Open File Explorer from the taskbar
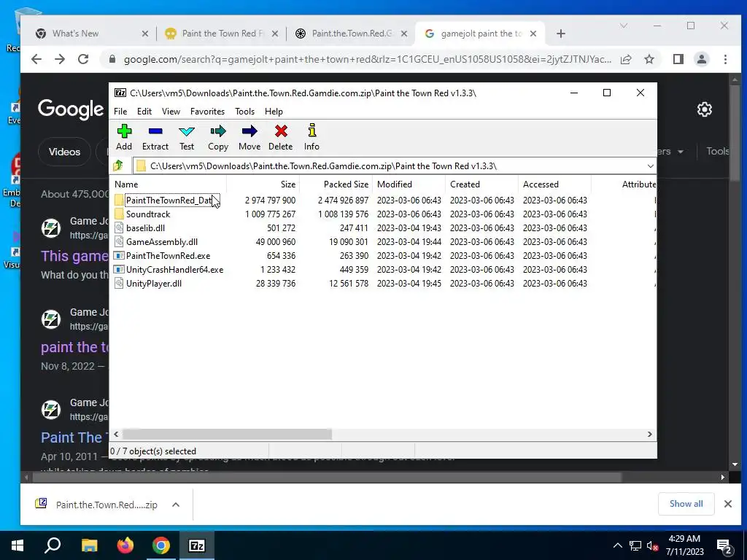This screenshot has width=747, height=560. tap(89, 545)
